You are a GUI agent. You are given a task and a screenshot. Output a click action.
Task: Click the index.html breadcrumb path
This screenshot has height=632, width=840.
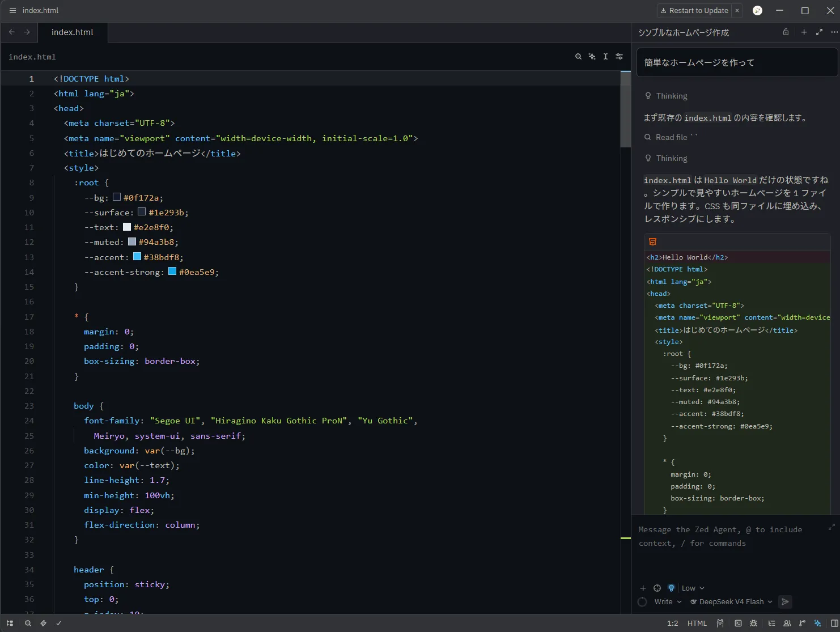pos(32,57)
